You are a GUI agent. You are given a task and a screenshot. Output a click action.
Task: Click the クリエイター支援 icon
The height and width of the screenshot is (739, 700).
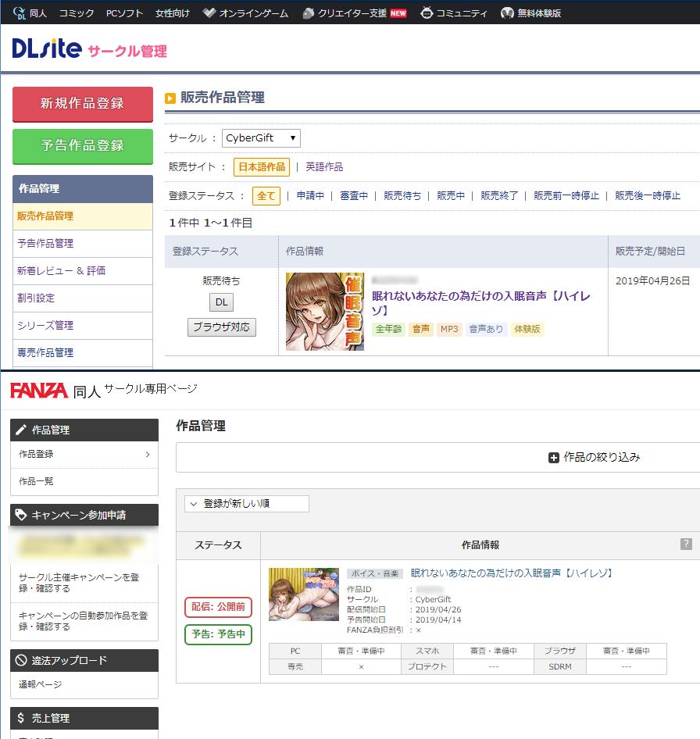pos(309,13)
